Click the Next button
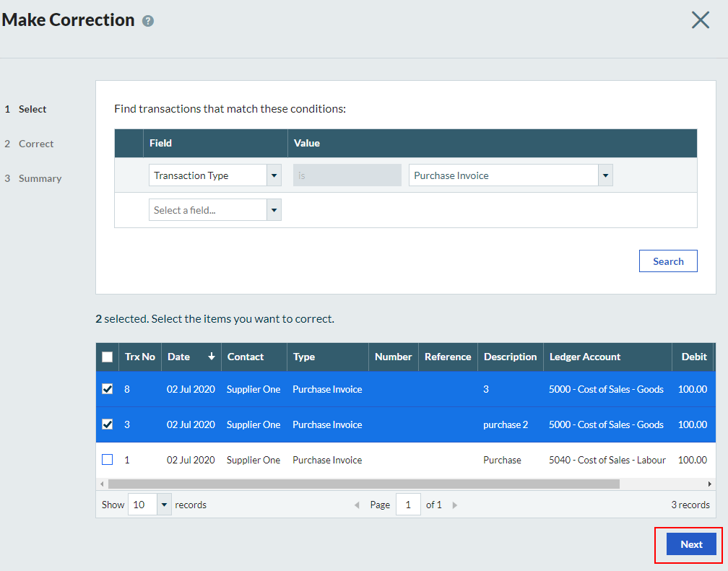This screenshot has width=728, height=571. coord(691,544)
